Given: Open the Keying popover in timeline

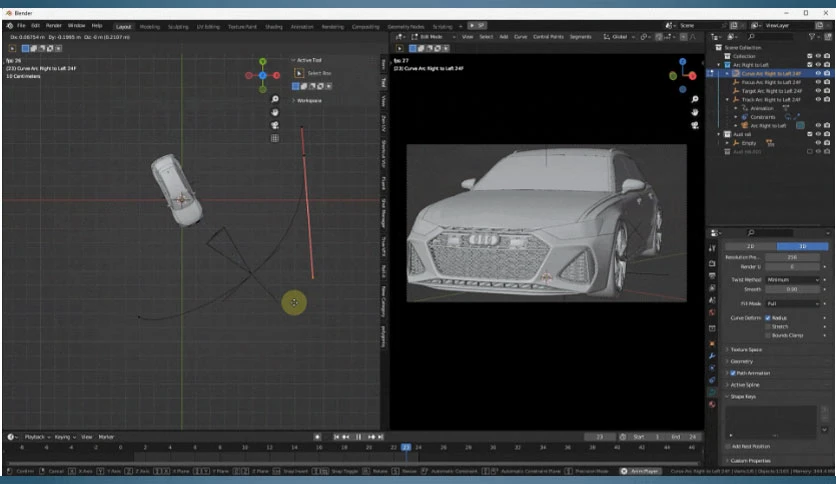Looking at the screenshot, I should coord(65,437).
